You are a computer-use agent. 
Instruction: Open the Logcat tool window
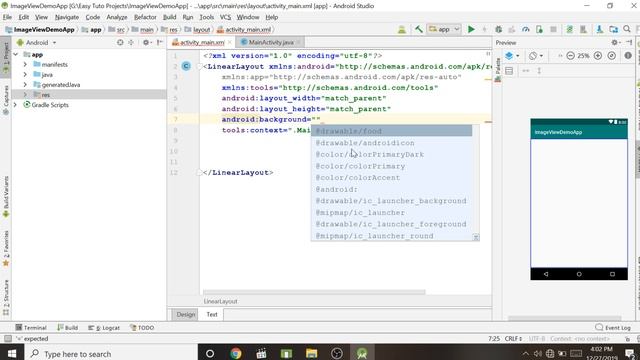[104, 327]
